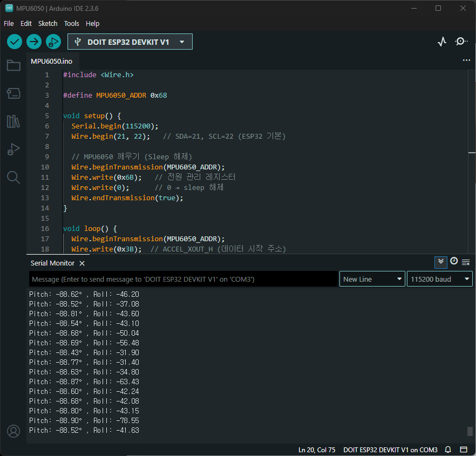
Task: Click the Verify sketch checkmark button
Action: (x=15, y=42)
